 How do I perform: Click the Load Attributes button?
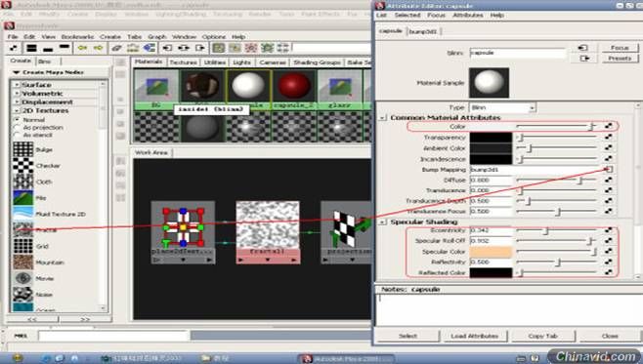tap(475, 336)
